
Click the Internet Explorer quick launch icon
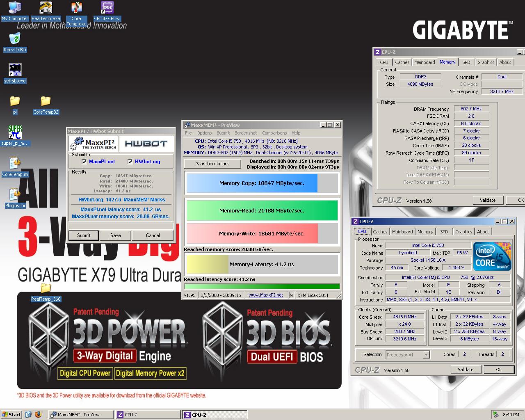28,415
